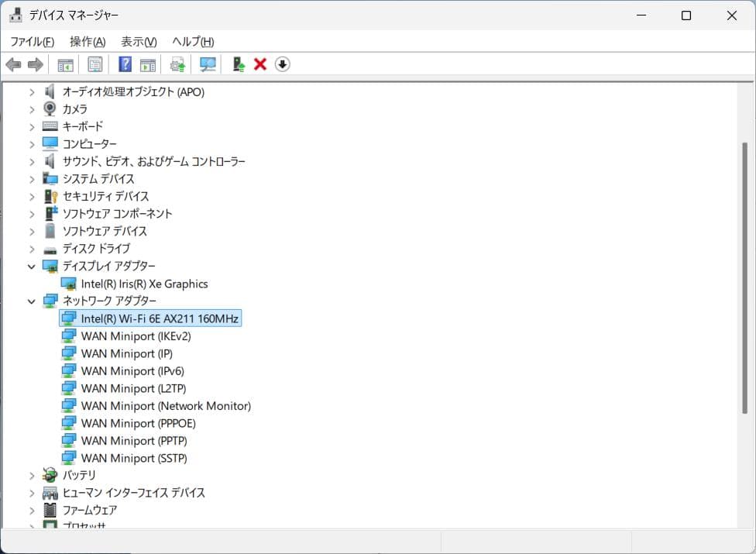756x554 pixels.
Task: Uninstall device using the red X icon
Action: point(261,64)
